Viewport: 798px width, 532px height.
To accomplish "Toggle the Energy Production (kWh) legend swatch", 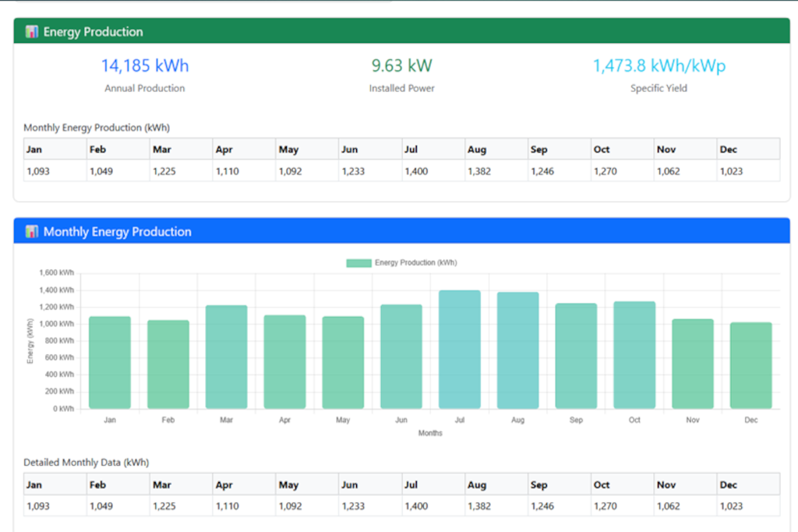I will click(358, 263).
